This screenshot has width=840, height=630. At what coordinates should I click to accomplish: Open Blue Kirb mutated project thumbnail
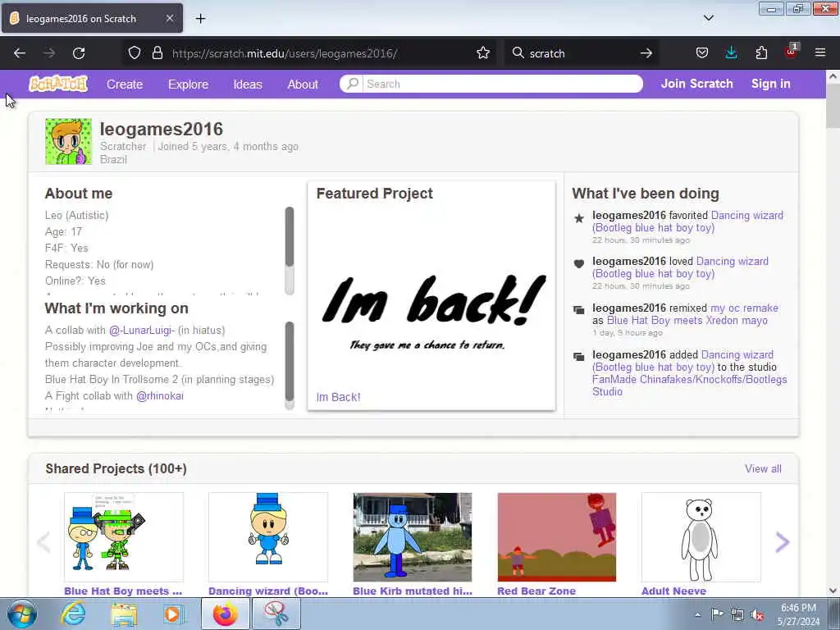coord(413,536)
